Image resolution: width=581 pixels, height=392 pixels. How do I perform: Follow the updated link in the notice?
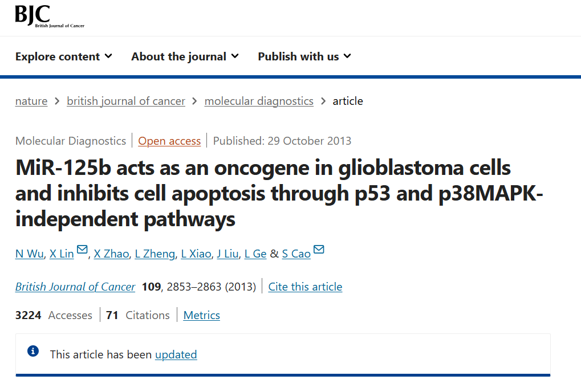(x=176, y=354)
